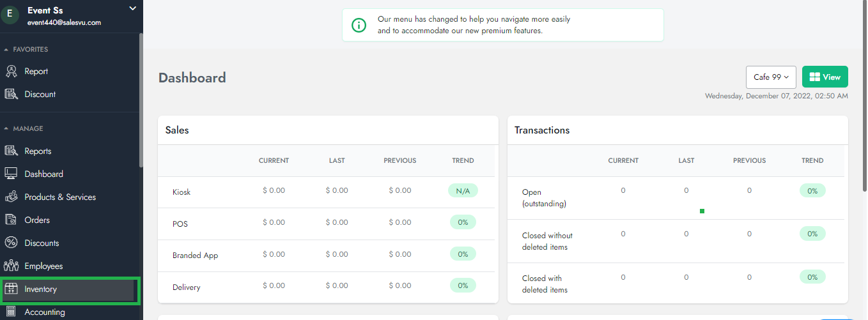Click the info icon in menu notice
Screen dimensions: 868x320
point(359,25)
